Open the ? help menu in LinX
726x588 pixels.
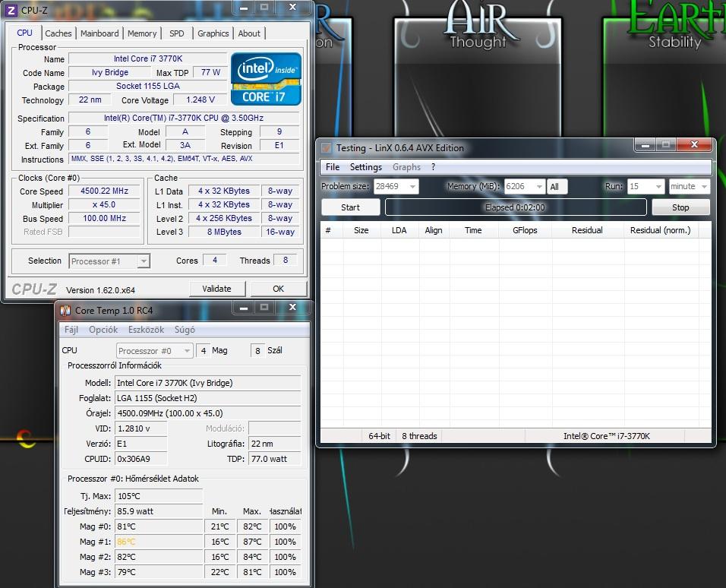[434, 167]
